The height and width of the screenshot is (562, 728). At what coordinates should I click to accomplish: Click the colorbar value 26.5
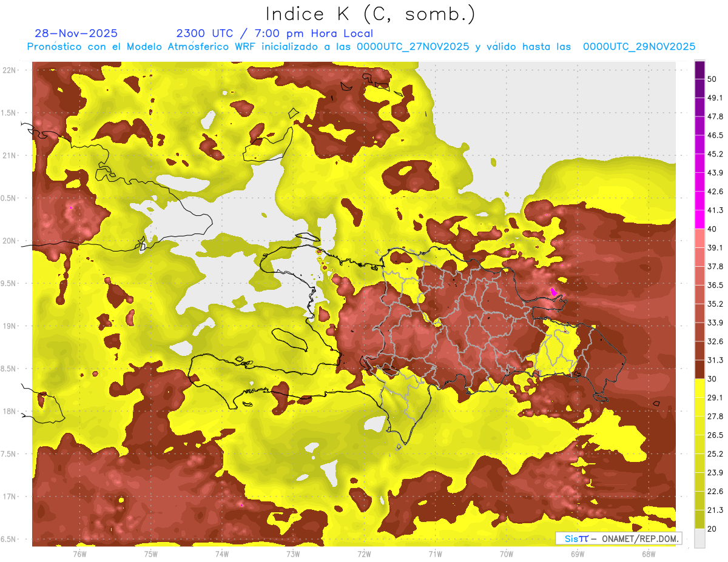(x=715, y=436)
